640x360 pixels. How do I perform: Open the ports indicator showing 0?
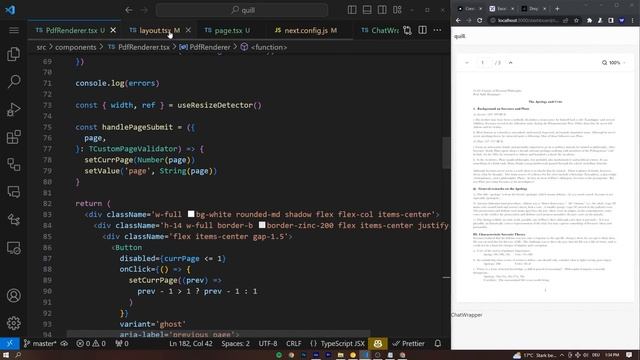pos(122,344)
